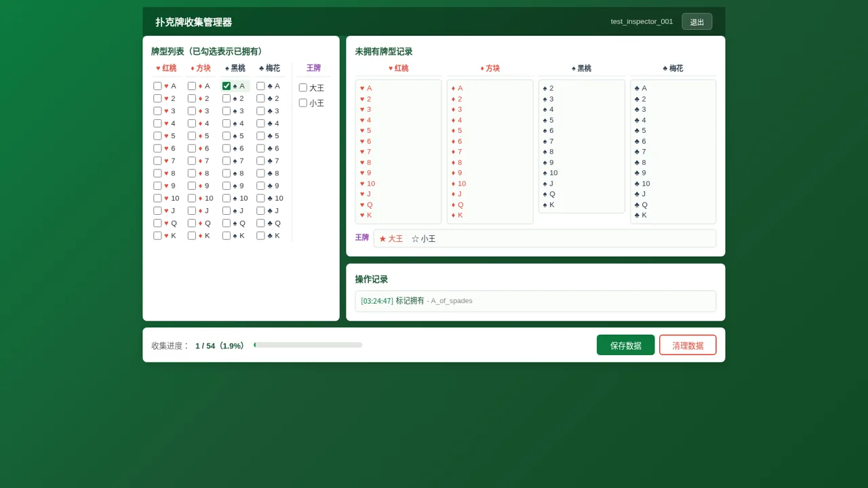
Task: Check the spade 8 checkbox
Action: [226, 173]
